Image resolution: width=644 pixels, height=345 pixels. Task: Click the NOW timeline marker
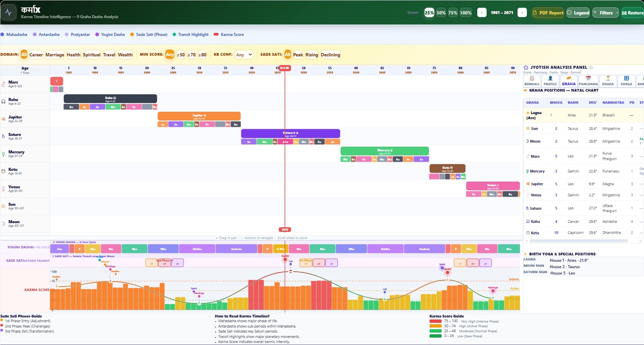tap(285, 68)
